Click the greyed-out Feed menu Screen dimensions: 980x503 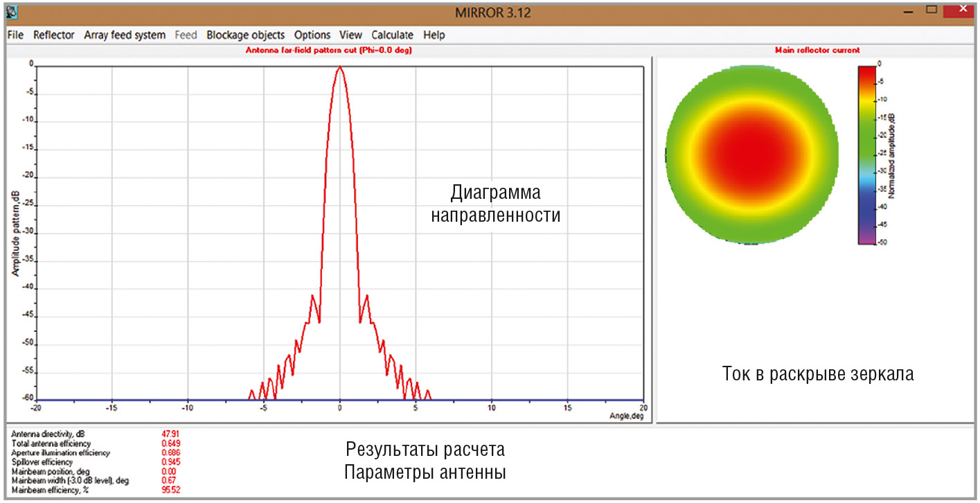[x=186, y=35]
